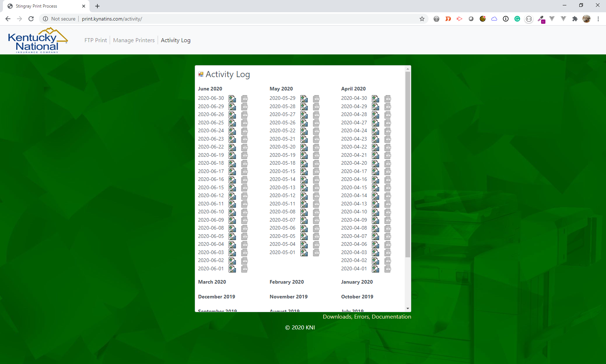The height and width of the screenshot is (364, 606).
Task: Click the down arrow of the log scrollbar
Action: [408, 308]
